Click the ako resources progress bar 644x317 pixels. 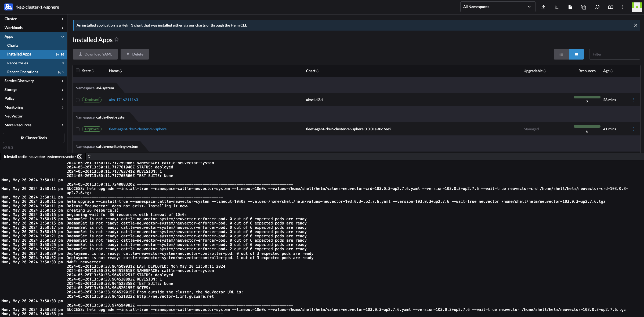coord(587,97)
